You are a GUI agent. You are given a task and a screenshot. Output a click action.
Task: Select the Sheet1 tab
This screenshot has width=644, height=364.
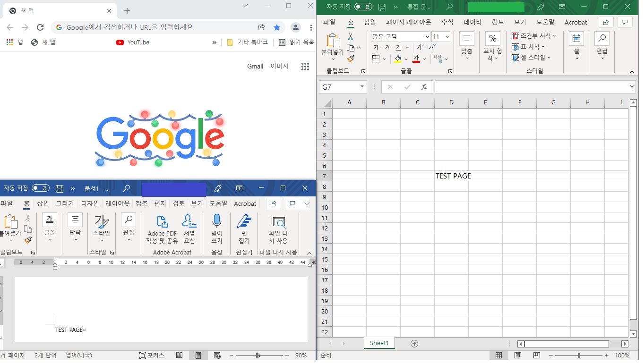[x=379, y=343]
